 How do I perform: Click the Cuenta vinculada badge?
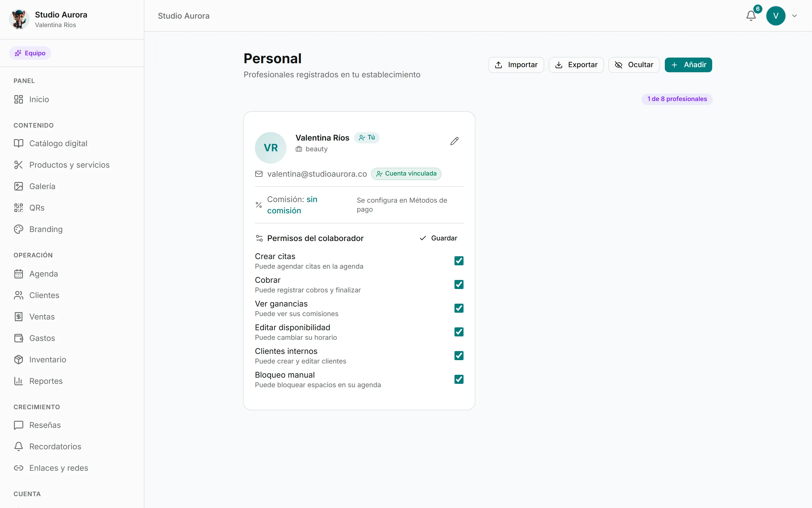point(406,174)
